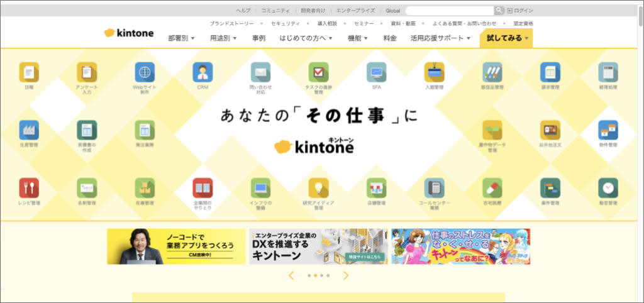This screenshot has width=644, height=303.
Task: Select the Webサイト制作 globe icon
Action: pyautogui.click(x=145, y=72)
